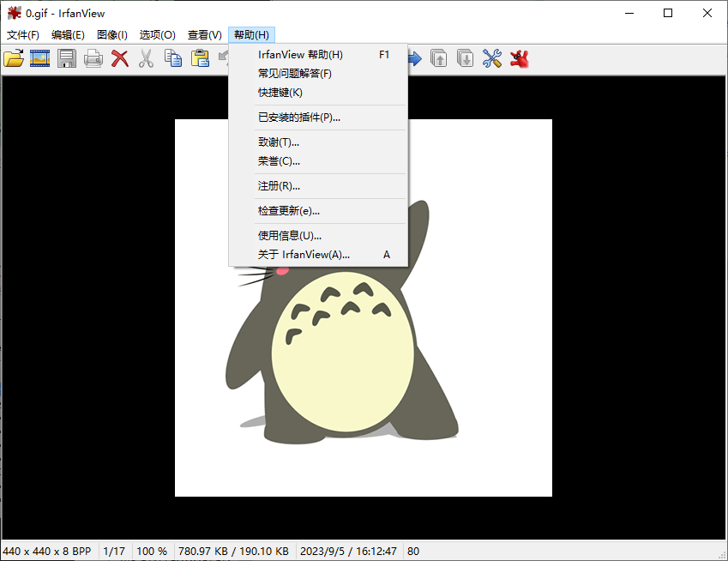
Task: Delete the current file with the red X icon
Action: (119, 58)
